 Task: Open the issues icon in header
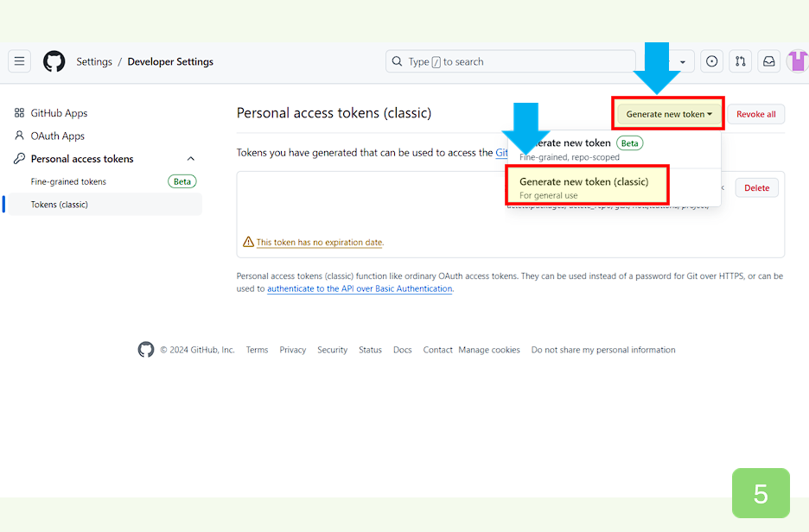click(x=711, y=61)
